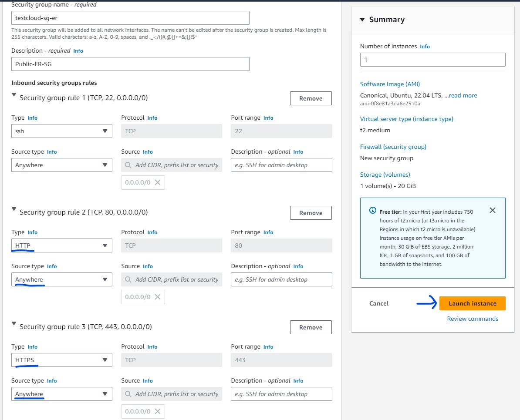This screenshot has width=520, height=420.
Task: Collapse Security group rule 2 section
Action: pos(14,209)
